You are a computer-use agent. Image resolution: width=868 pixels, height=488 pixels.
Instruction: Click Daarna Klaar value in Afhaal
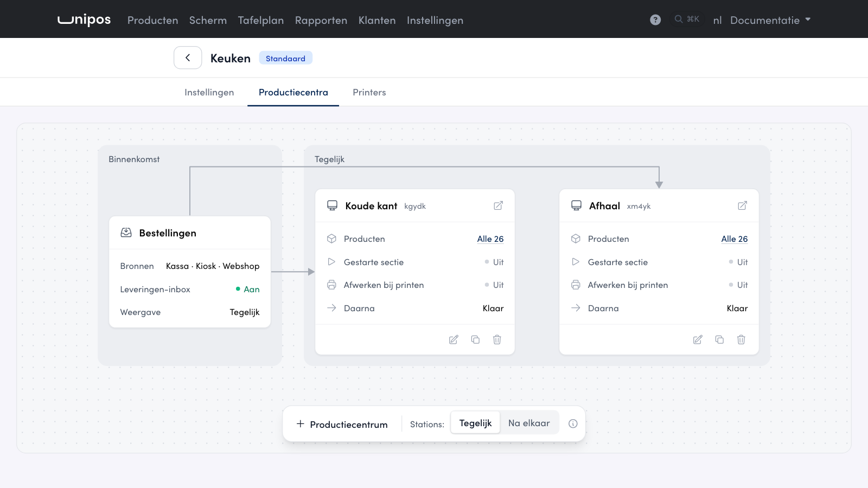(737, 309)
